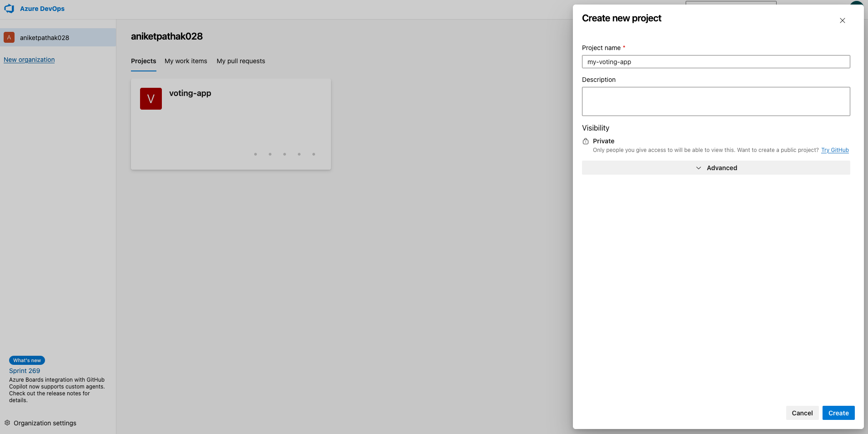The height and width of the screenshot is (434, 868).
Task: Click the lock icon beside Private
Action: click(x=586, y=141)
